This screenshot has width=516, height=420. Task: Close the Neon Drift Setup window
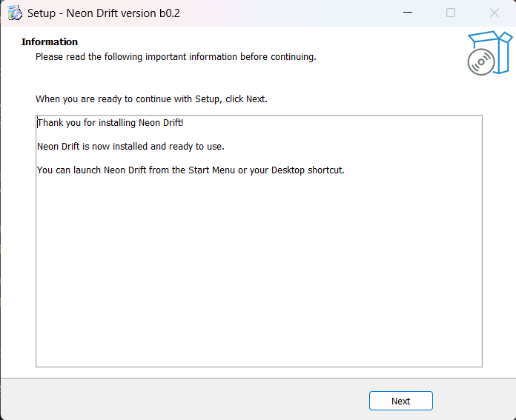(494, 13)
